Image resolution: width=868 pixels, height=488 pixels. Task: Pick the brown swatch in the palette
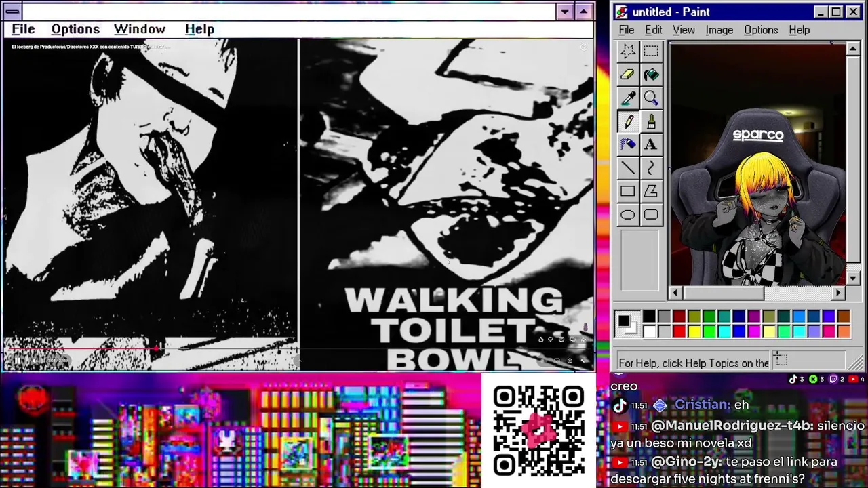click(843, 317)
